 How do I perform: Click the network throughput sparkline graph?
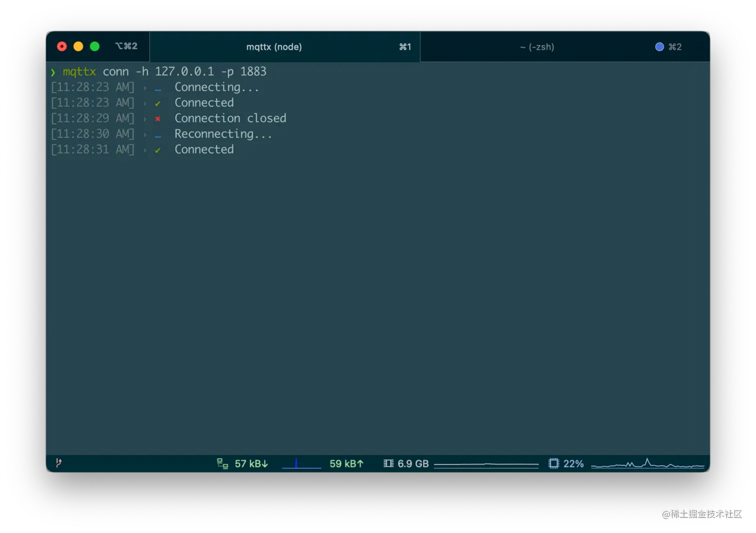tap(301, 463)
